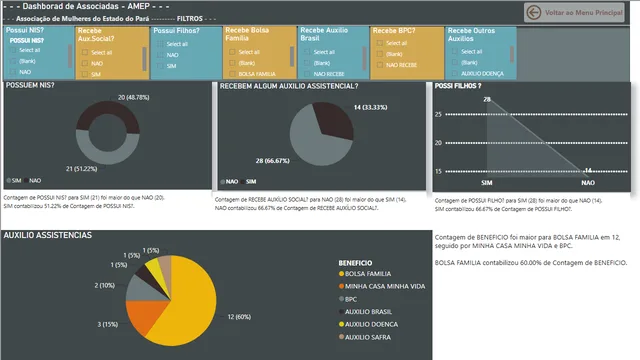Click BPC in the Beneficio legend

click(x=348, y=299)
